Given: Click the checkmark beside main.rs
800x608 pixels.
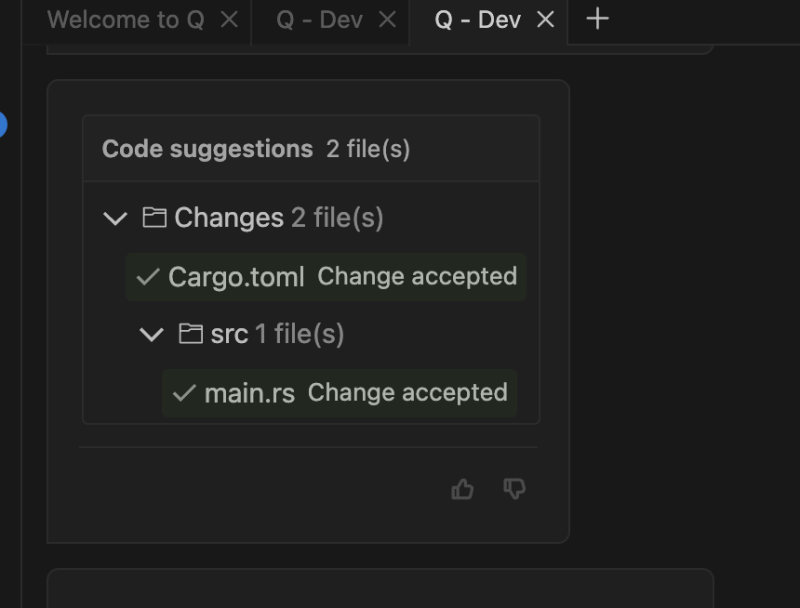Looking at the screenshot, I should coord(183,393).
